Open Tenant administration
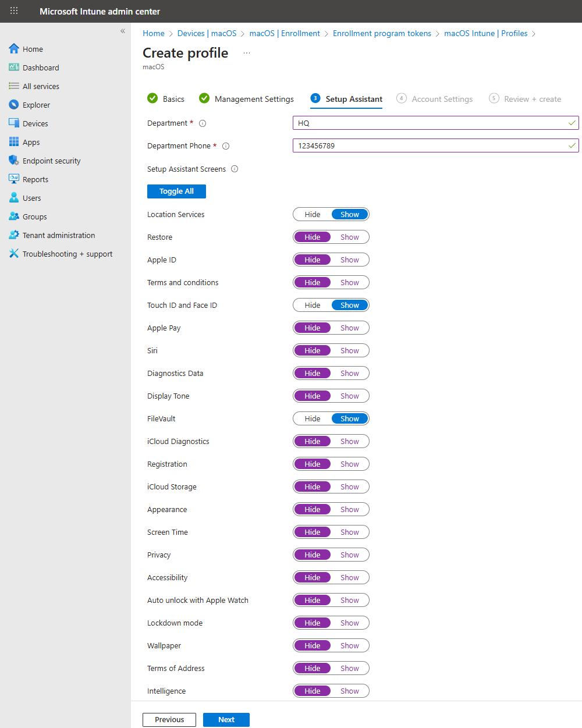Viewport: 582px width, 728px height. pyautogui.click(x=58, y=235)
